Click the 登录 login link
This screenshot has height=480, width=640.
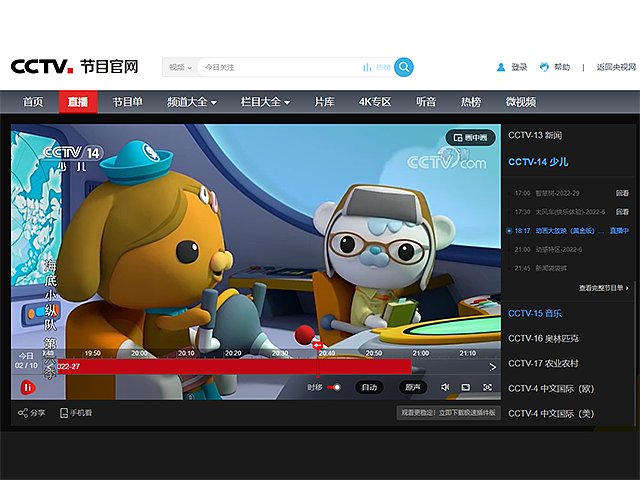tap(519, 67)
